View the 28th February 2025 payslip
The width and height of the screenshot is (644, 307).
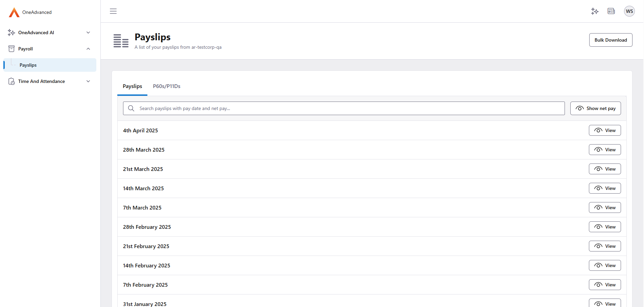tap(604, 227)
